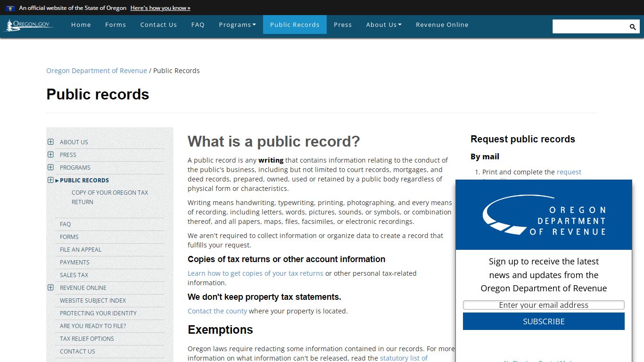Open Oregon Department of Revenue breadcrumb link
The width and height of the screenshot is (644, 362).
click(x=97, y=71)
